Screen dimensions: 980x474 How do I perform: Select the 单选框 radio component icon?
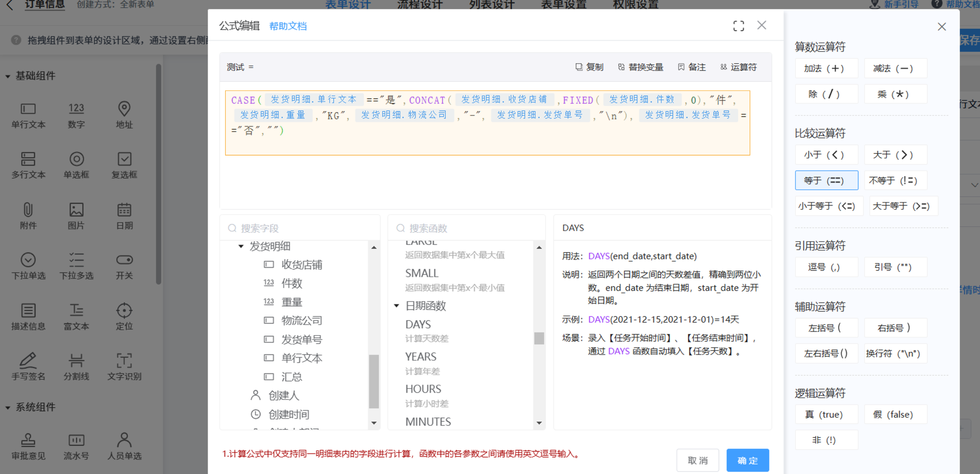pos(76,159)
